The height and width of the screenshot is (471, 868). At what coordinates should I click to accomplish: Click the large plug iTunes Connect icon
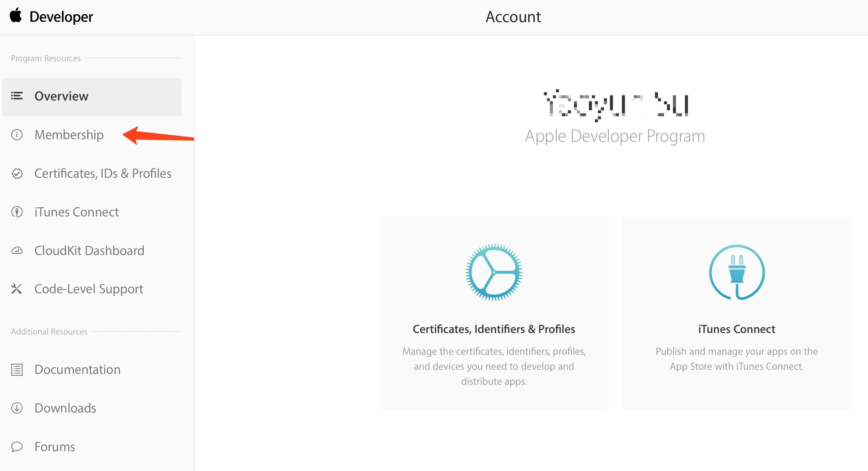click(737, 272)
